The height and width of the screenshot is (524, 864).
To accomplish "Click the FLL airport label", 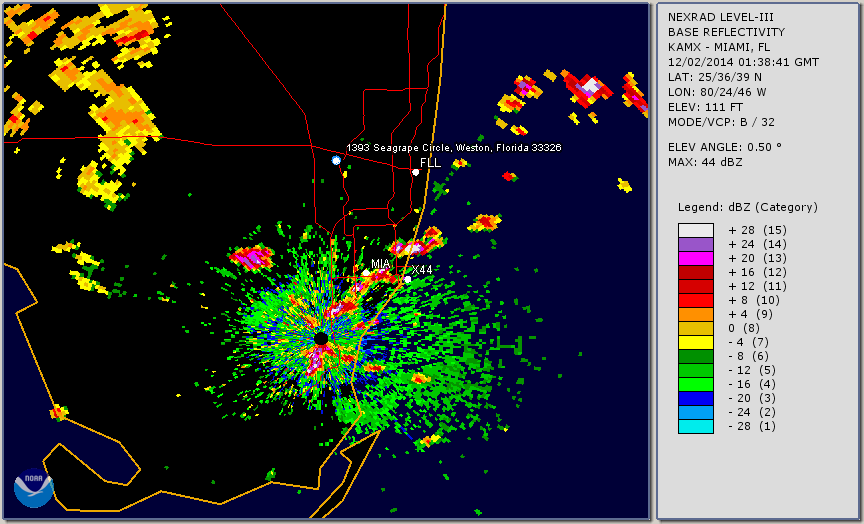I will (430, 163).
